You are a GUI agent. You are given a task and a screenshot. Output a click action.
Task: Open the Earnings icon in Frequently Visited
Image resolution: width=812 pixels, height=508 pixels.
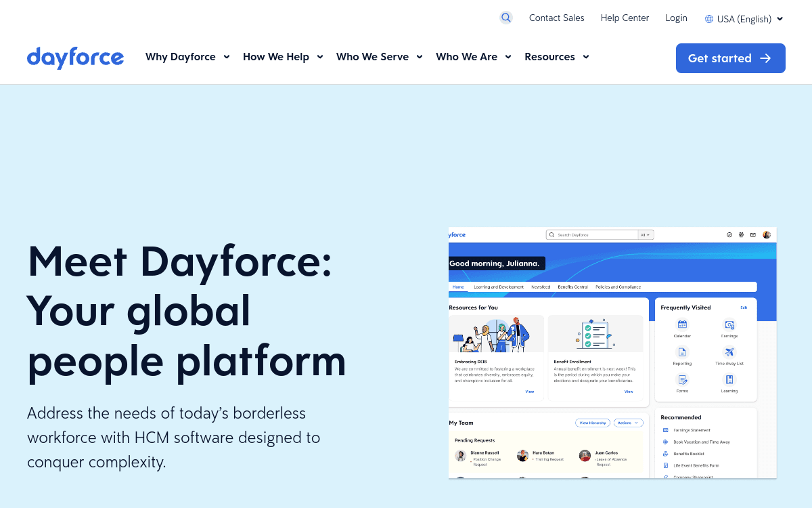coord(729,325)
